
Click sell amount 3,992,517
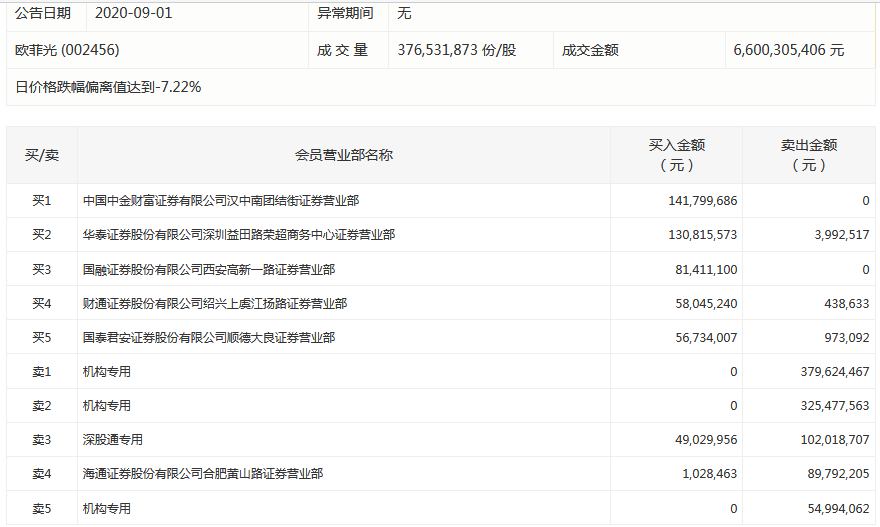pos(842,235)
